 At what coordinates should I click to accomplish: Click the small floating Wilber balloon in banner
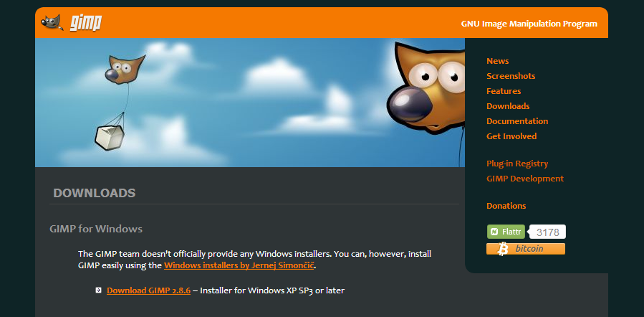click(126, 69)
